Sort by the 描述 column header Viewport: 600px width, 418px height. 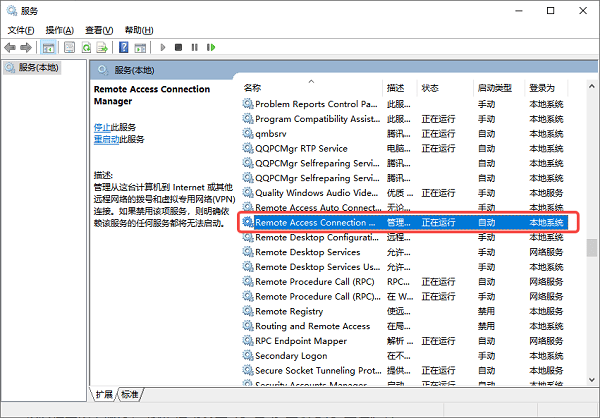(399, 88)
